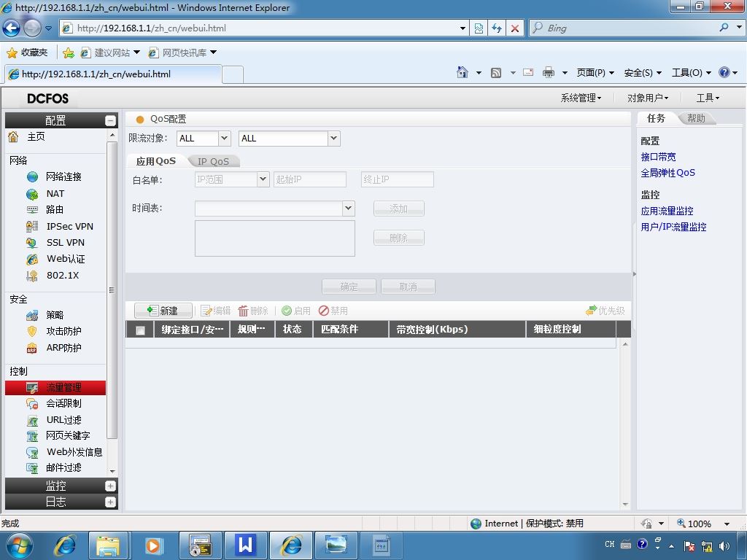Viewport: 747px width, 560px height.
Task: Open the URL过滤 item
Action: pyautogui.click(x=64, y=420)
